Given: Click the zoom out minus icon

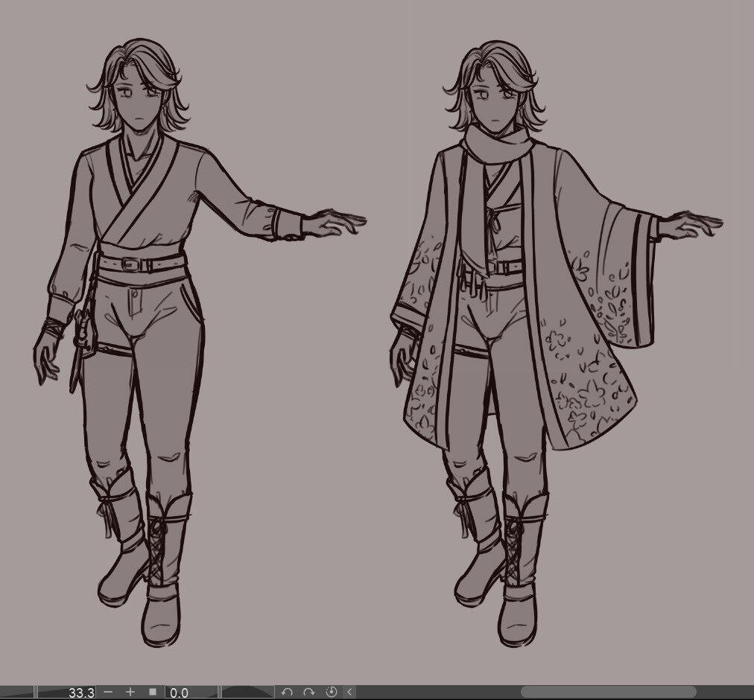Looking at the screenshot, I should pyautogui.click(x=107, y=691).
